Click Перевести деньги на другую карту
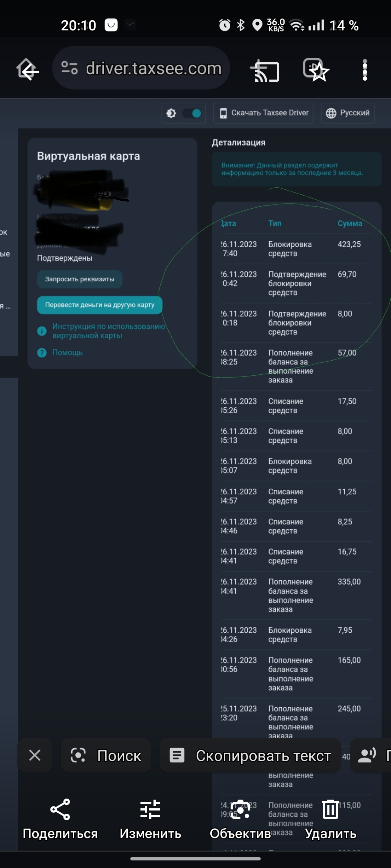391x868 pixels. [100, 305]
